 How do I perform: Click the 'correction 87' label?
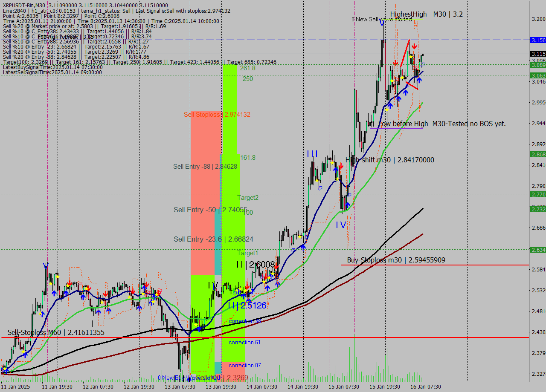coord(245,365)
